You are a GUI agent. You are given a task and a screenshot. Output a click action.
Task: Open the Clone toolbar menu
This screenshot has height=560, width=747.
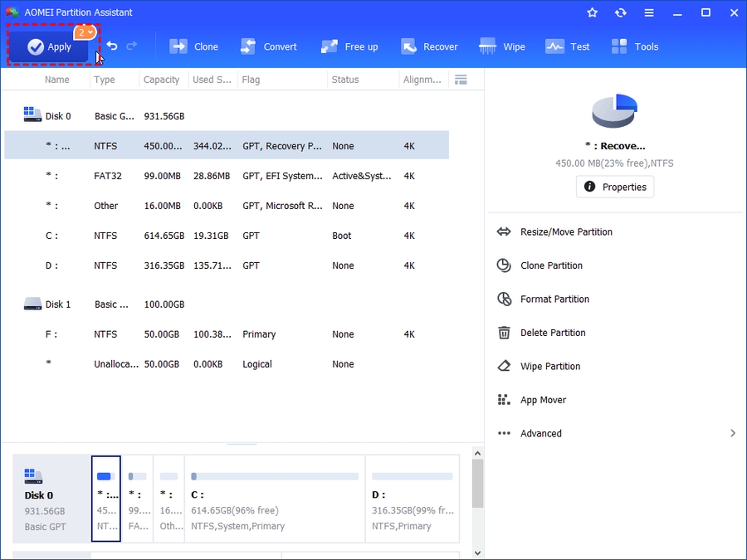(x=194, y=46)
